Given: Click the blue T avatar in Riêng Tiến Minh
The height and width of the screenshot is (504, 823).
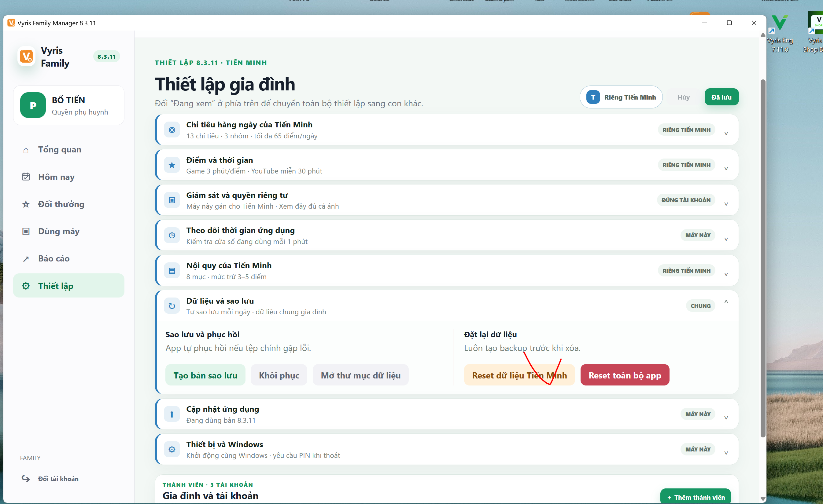Looking at the screenshot, I should click(593, 97).
